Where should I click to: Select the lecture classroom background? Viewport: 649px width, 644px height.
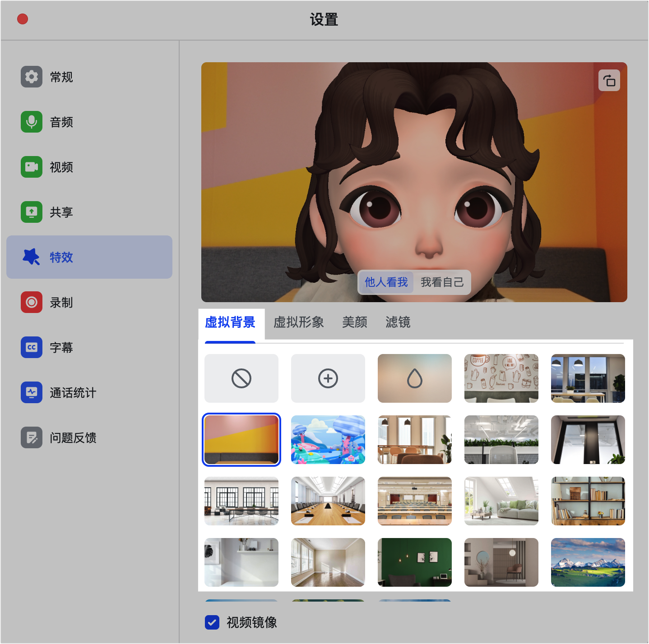415,501
